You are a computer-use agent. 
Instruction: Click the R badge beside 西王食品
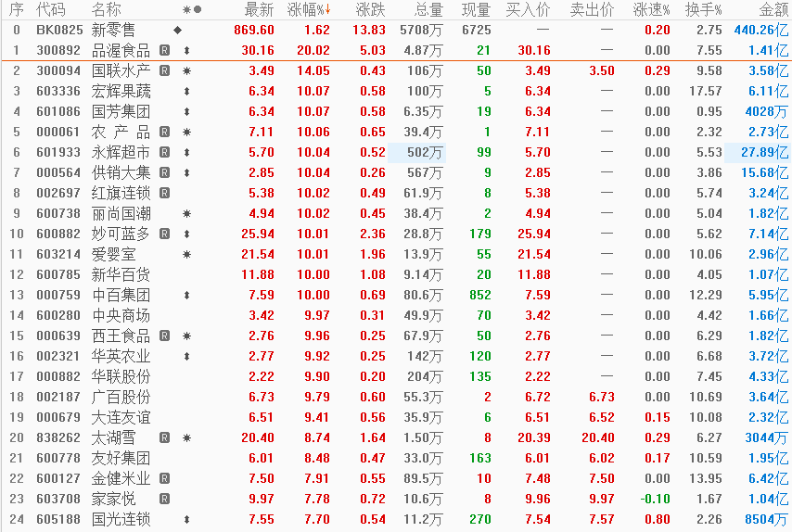pyautogui.click(x=165, y=336)
